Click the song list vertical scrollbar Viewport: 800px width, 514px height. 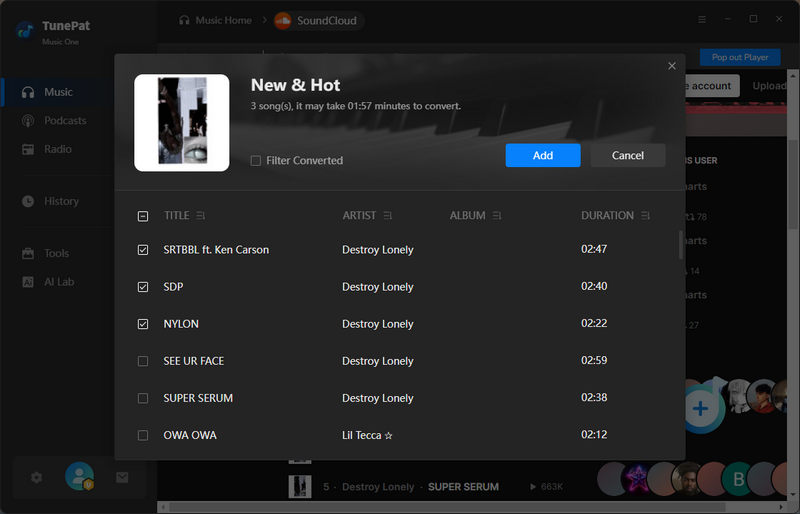[682, 246]
